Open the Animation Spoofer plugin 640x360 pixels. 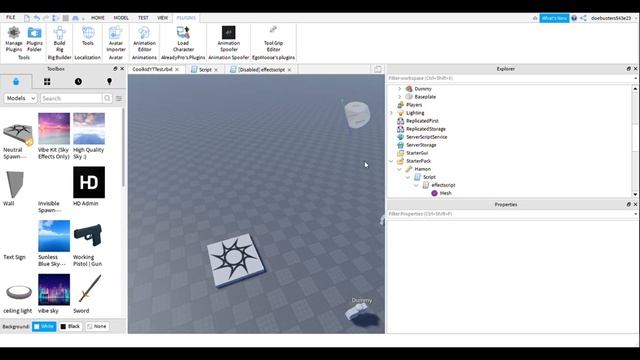click(x=229, y=39)
